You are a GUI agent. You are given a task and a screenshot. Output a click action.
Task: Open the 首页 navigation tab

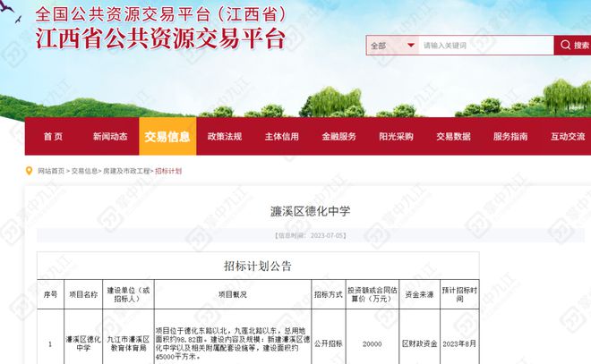(x=53, y=136)
